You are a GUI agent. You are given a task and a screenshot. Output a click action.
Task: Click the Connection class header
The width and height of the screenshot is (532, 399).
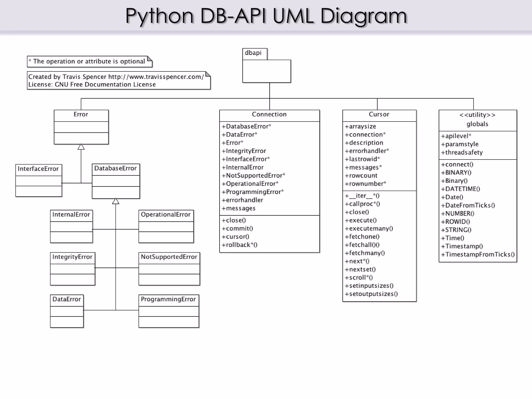[x=269, y=115]
